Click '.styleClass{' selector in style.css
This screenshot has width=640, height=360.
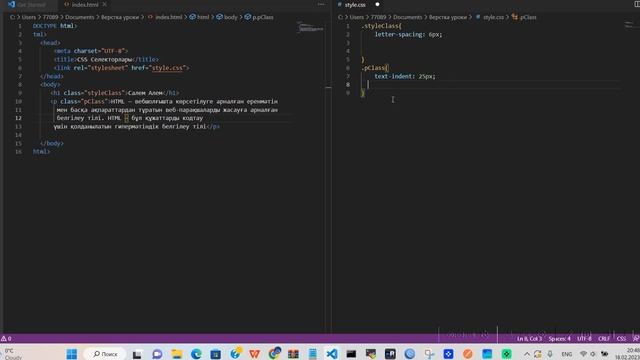(x=381, y=26)
